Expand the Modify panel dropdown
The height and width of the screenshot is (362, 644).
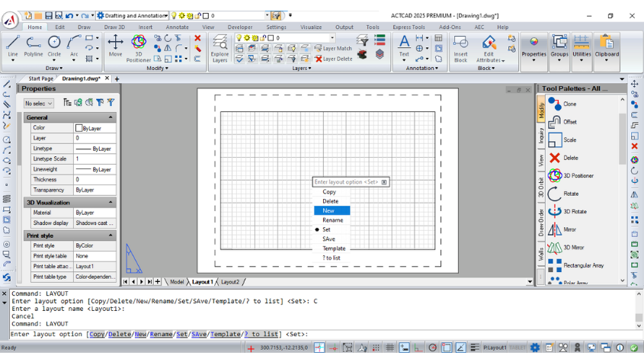157,69
